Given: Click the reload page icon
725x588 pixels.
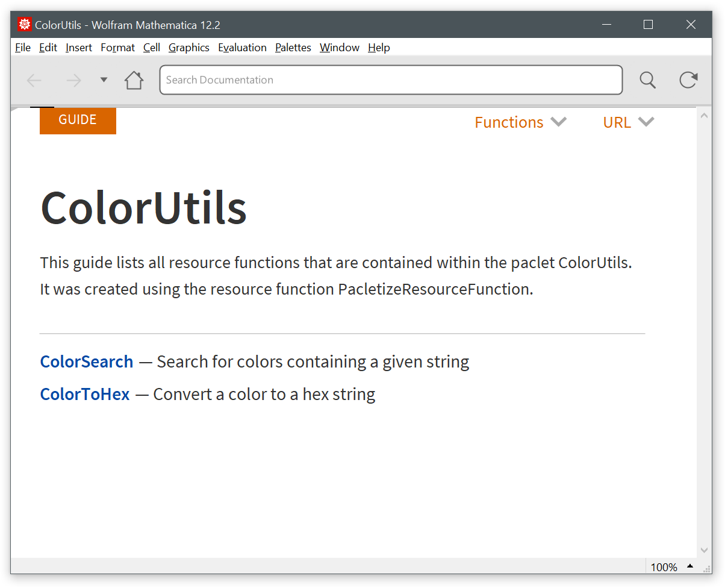Looking at the screenshot, I should (x=688, y=80).
